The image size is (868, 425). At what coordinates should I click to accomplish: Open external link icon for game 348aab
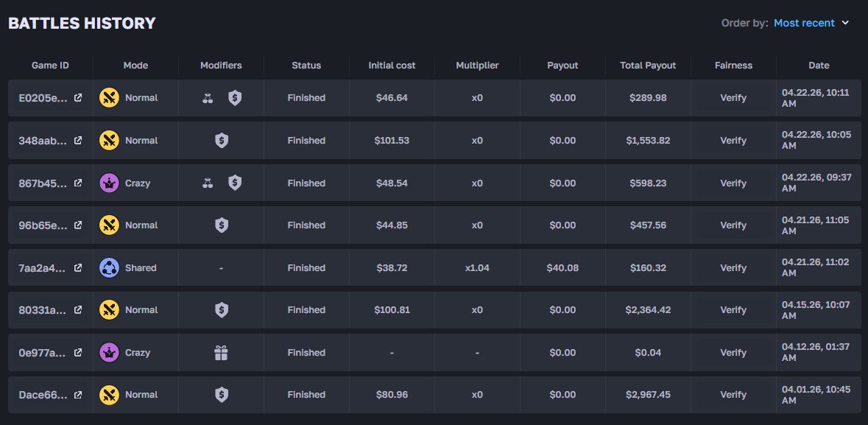[x=78, y=140]
